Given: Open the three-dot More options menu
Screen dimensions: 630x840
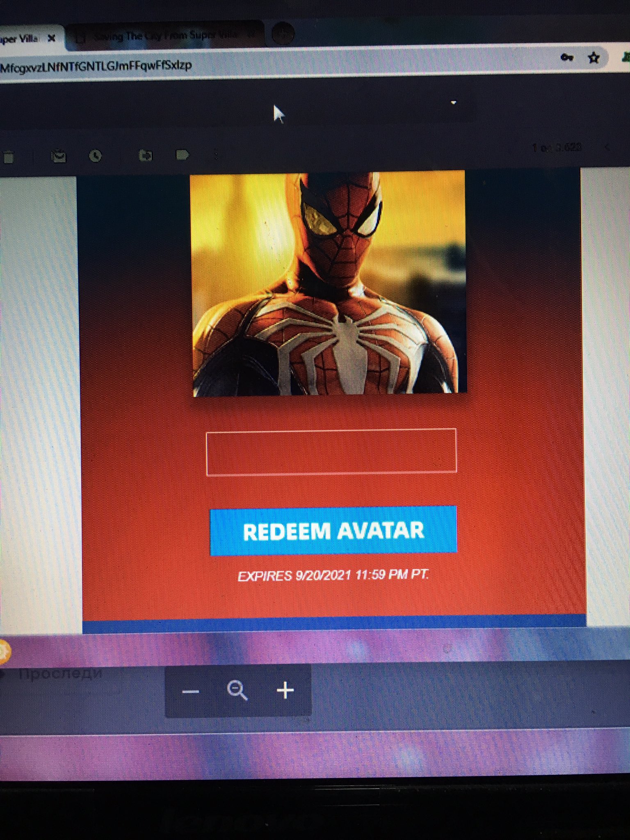Looking at the screenshot, I should click(x=216, y=155).
